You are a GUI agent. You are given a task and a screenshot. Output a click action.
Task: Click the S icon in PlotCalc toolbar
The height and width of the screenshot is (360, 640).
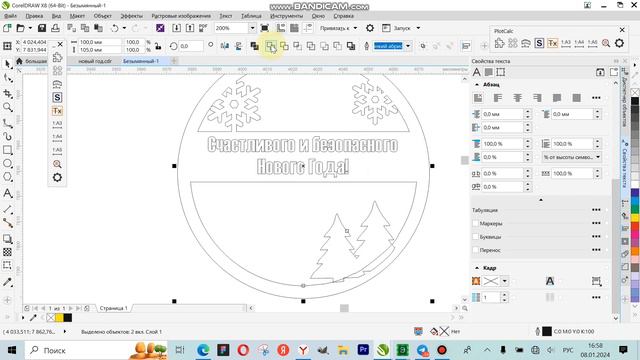point(539,43)
